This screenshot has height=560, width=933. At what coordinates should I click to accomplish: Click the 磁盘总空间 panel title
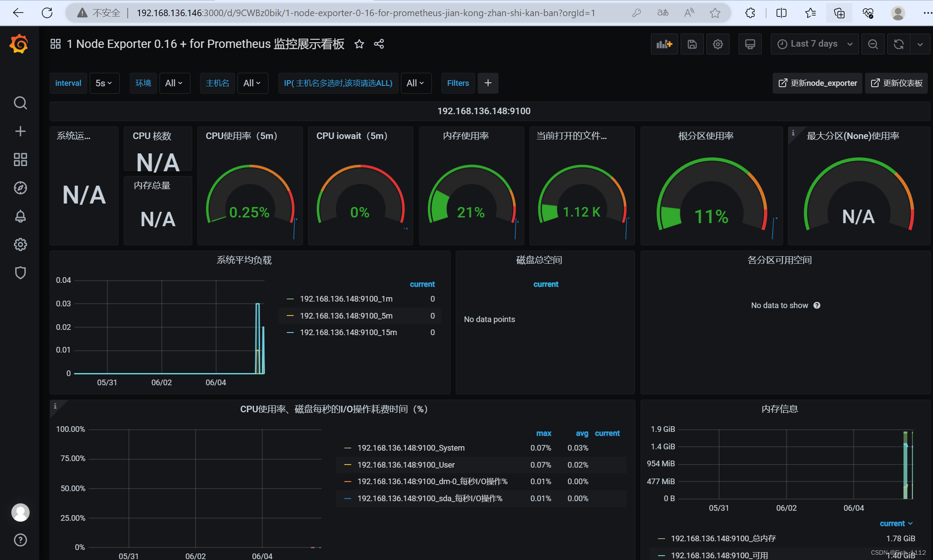click(x=539, y=260)
